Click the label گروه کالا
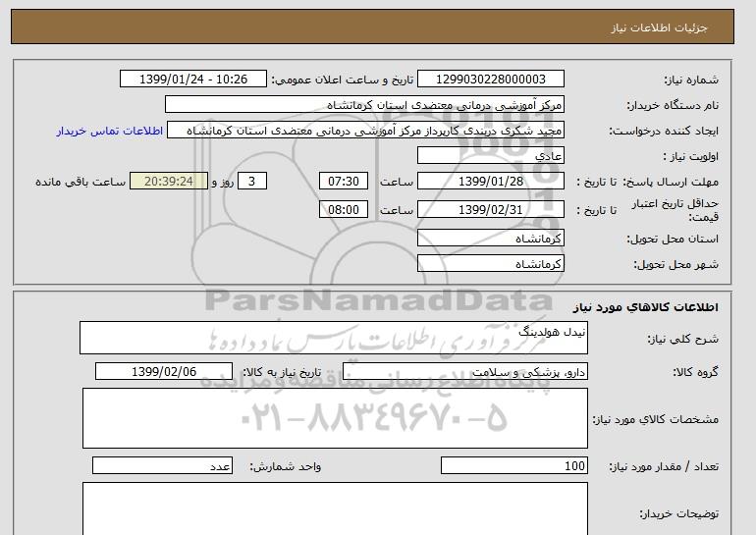 point(696,372)
